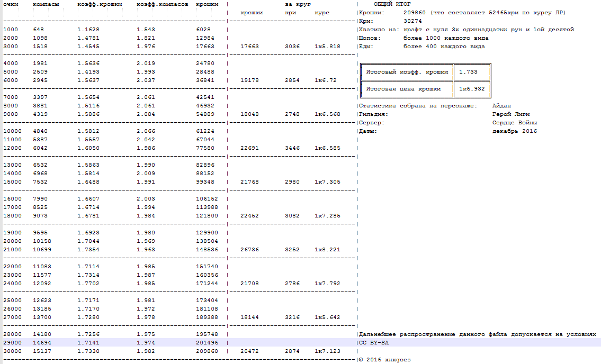Image resolution: width=601 pixels, height=364 pixels.
Task: Click the points value 29000 in the highlighted row
Action: pyautogui.click(x=12, y=343)
